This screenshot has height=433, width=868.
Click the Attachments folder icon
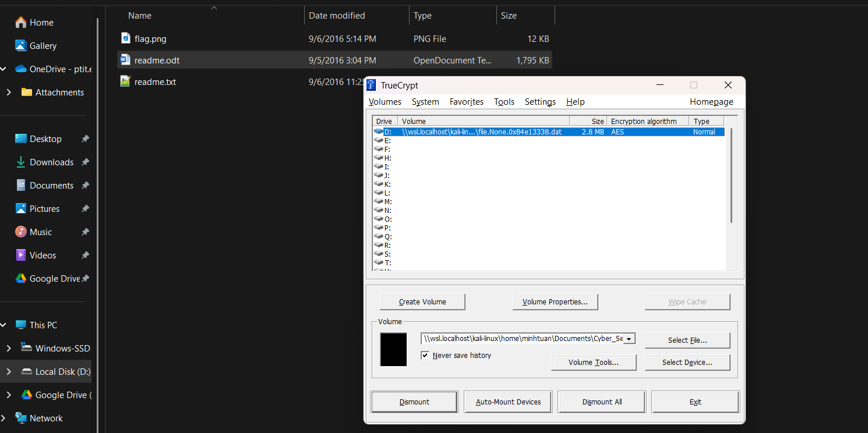26,92
